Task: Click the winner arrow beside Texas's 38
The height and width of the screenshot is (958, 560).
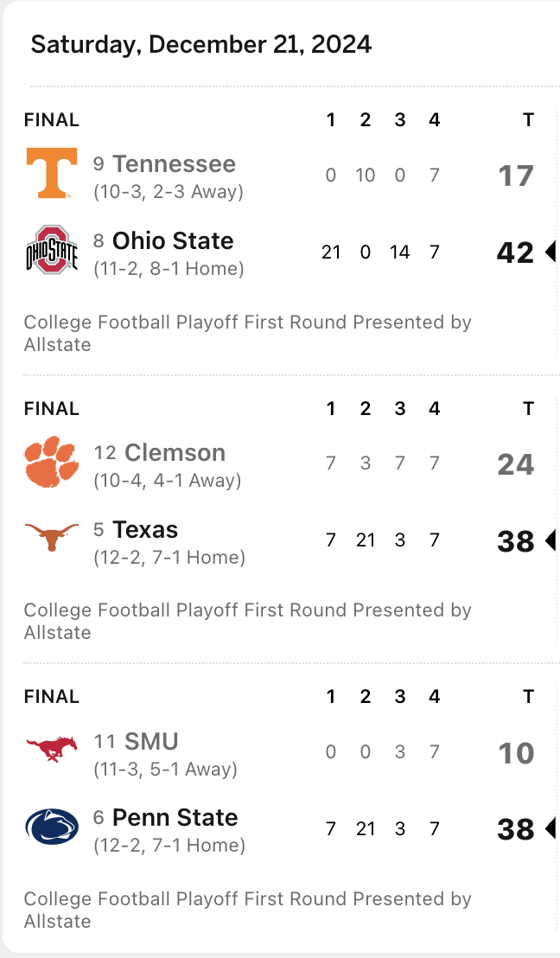Action: pyautogui.click(x=550, y=541)
